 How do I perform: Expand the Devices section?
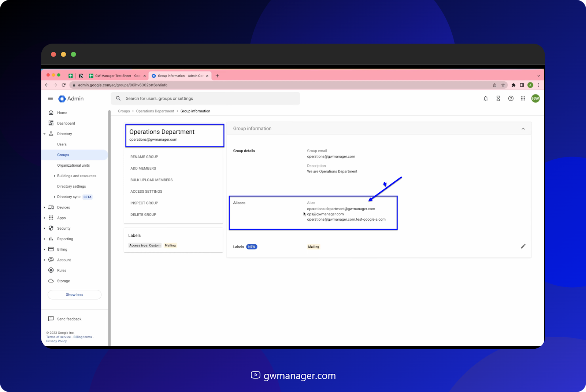pyautogui.click(x=45, y=207)
